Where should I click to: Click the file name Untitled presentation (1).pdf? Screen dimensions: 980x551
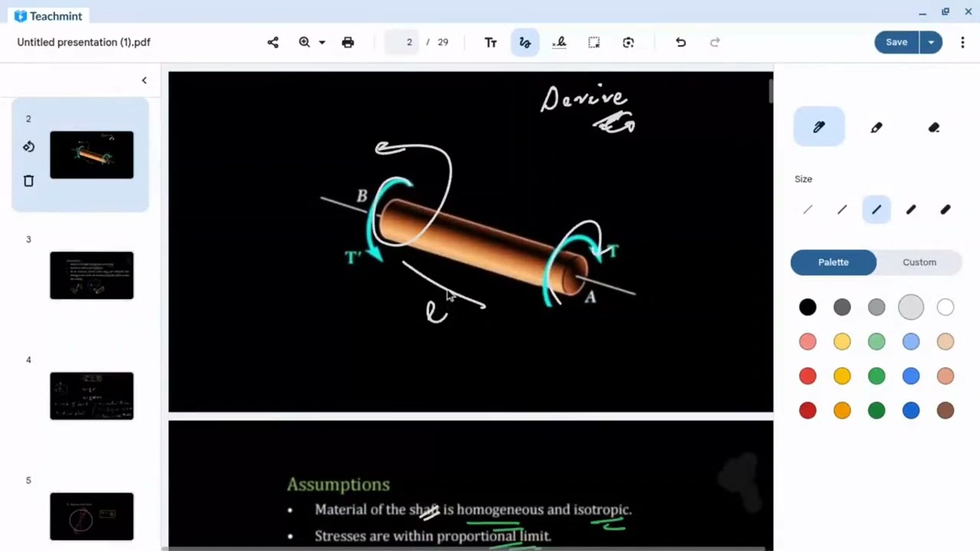83,42
